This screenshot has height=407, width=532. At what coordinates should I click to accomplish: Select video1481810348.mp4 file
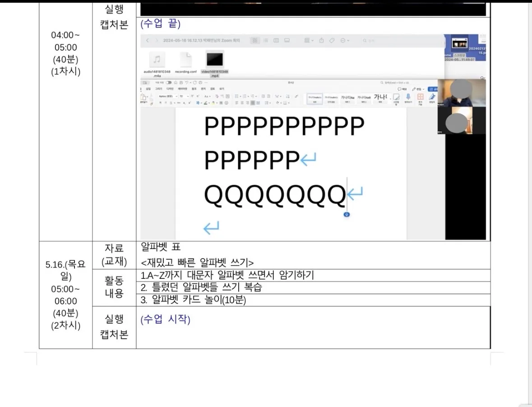pyautogui.click(x=215, y=64)
